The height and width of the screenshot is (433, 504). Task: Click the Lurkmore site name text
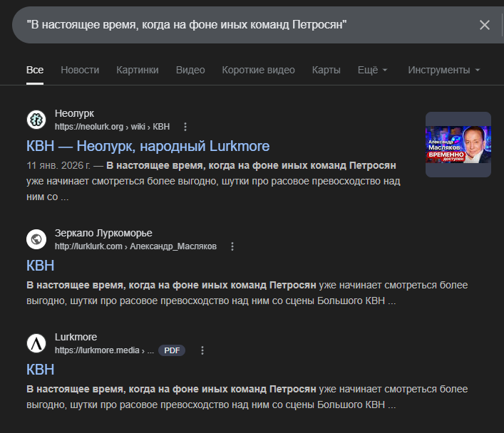(76, 337)
